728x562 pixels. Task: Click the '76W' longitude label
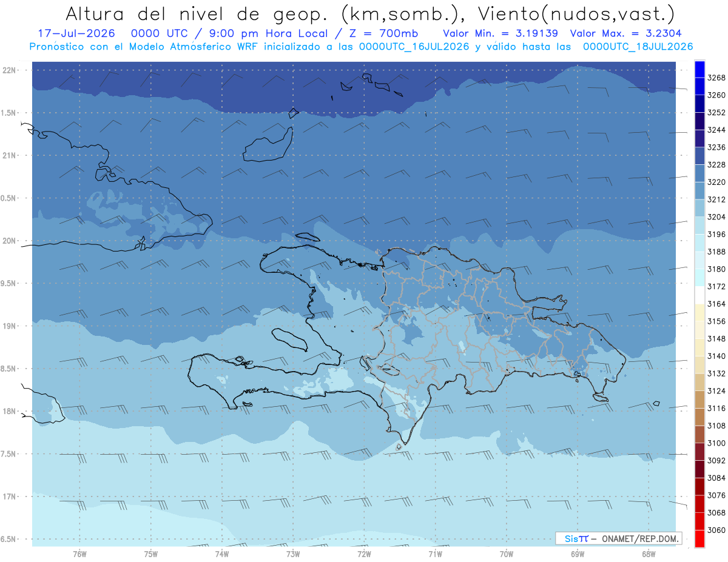point(79,554)
